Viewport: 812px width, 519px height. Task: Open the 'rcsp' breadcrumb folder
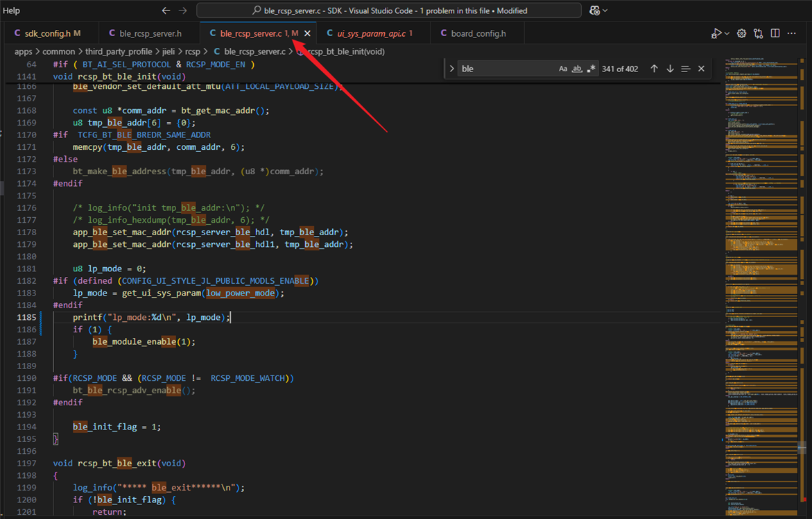(193, 52)
